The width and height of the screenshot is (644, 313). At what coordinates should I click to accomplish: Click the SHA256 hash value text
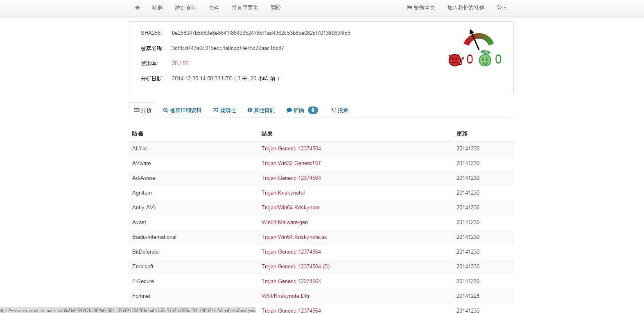tap(261, 33)
